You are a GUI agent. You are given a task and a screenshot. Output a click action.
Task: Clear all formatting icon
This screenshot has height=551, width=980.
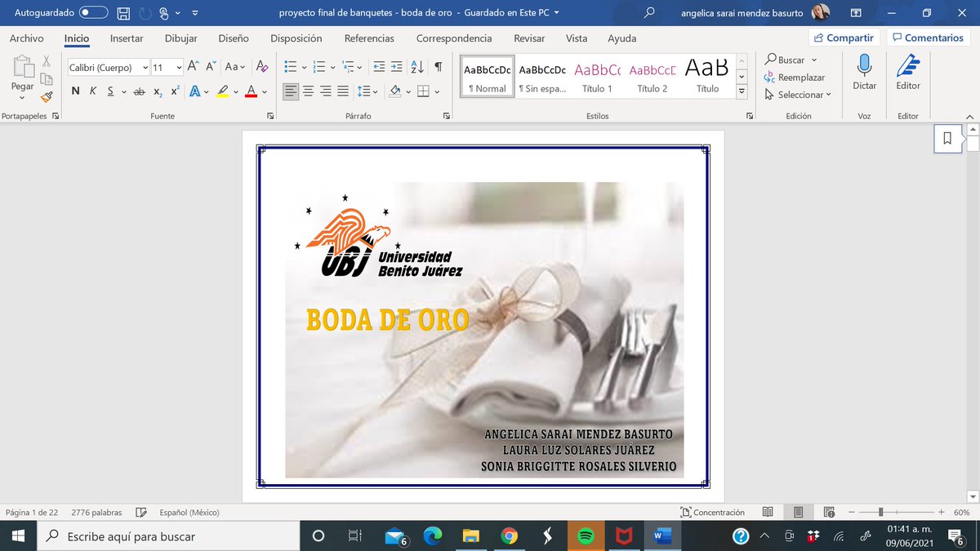[262, 67]
